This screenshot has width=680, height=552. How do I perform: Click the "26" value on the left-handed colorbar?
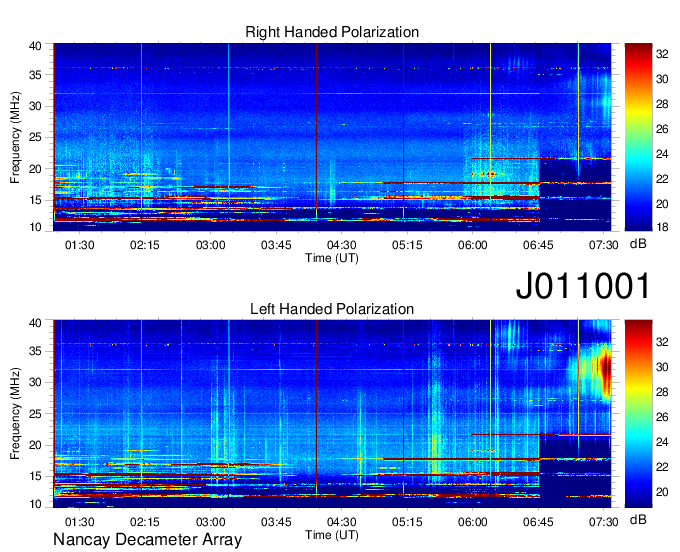pos(662,417)
